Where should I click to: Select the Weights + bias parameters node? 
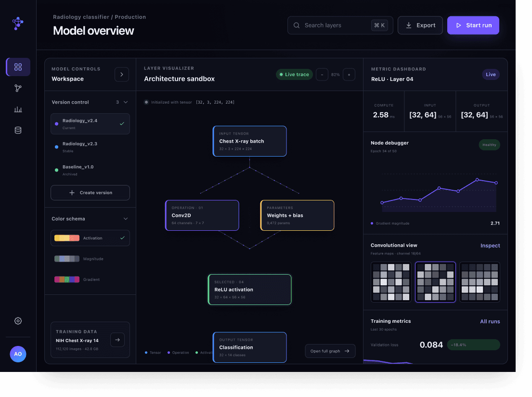[297, 215]
